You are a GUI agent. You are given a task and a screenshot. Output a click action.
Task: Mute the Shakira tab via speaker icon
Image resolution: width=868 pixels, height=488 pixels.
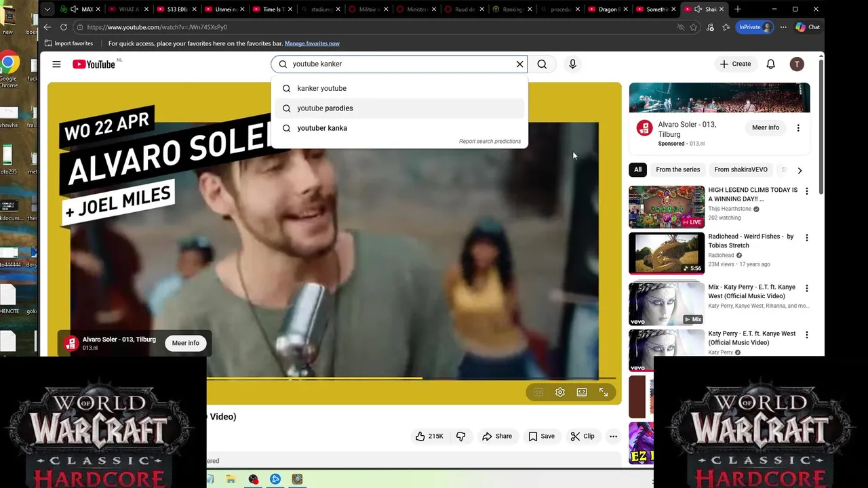pos(698,9)
